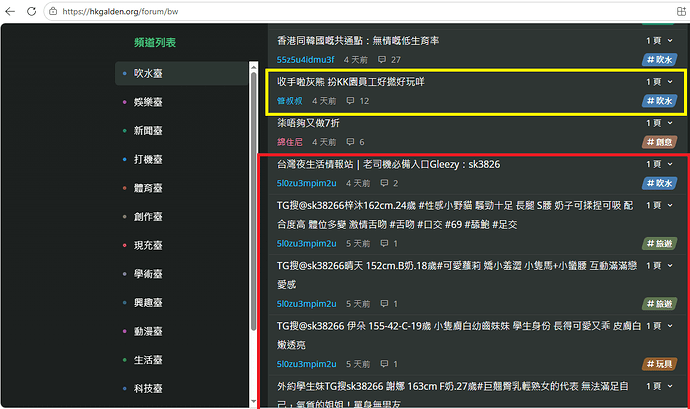Expand the 1 頁 page dropdown for the 低生育率 thread
The height and width of the screenshot is (409, 690).
(659, 41)
